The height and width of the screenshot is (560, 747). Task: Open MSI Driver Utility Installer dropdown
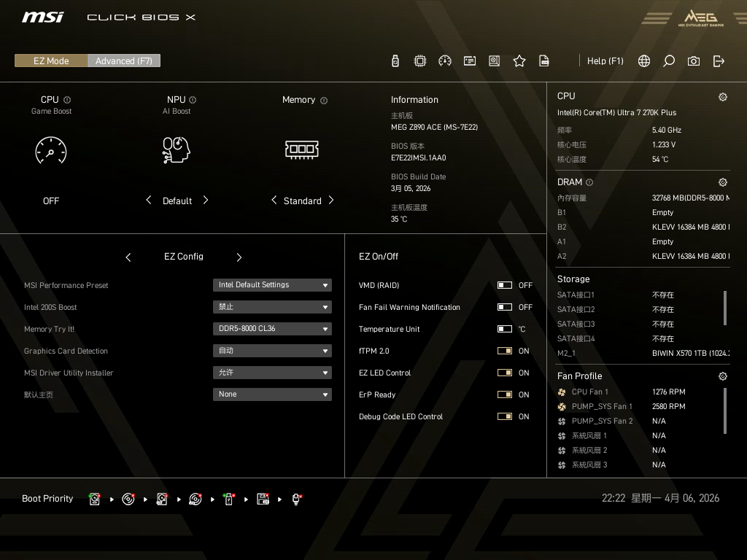pyautogui.click(x=272, y=373)
